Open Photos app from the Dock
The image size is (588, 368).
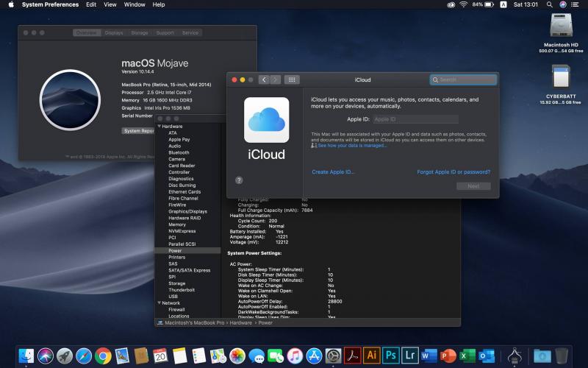coord(237,355)
